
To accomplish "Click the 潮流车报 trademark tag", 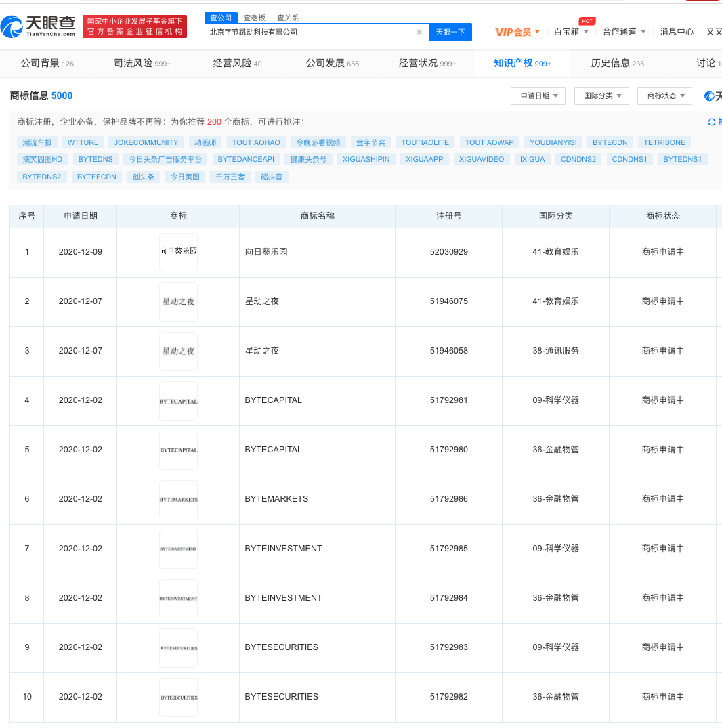I will [x=37, y=142].
